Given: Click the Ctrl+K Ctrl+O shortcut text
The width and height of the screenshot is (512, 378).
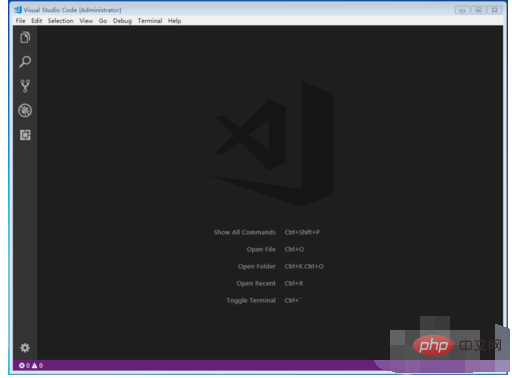Looking at the screenshot, I should (x=304, y=266).
